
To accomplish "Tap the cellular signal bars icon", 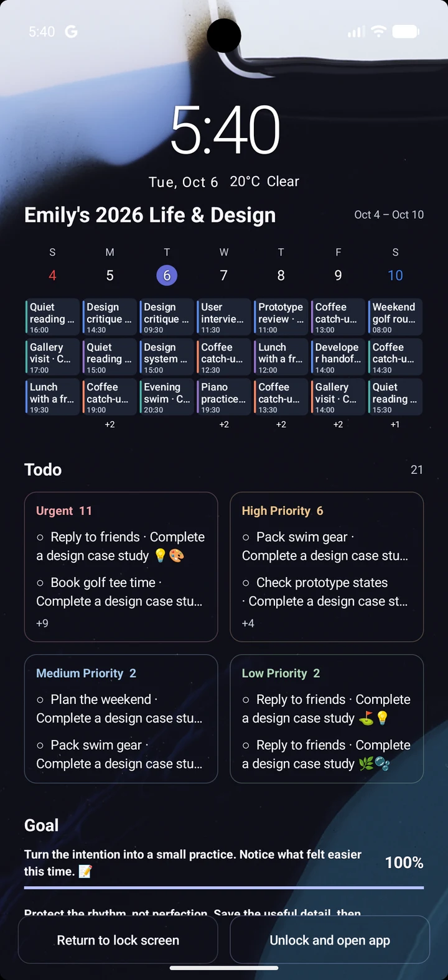I will point(357,32).
